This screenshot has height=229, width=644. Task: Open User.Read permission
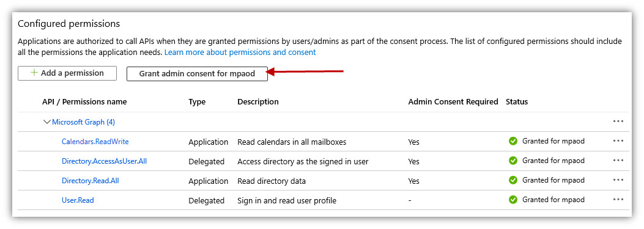(x=78, y=200)
